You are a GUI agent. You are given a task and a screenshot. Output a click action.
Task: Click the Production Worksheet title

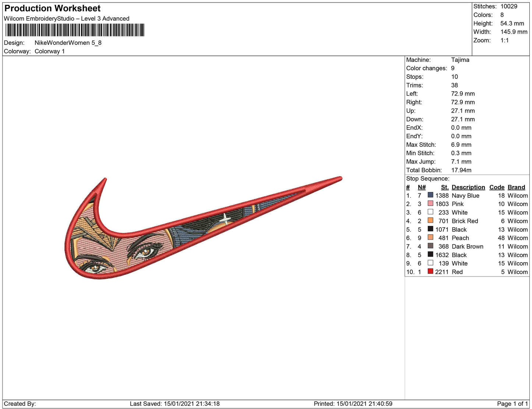pyautogui.click(x=52, y=8)
